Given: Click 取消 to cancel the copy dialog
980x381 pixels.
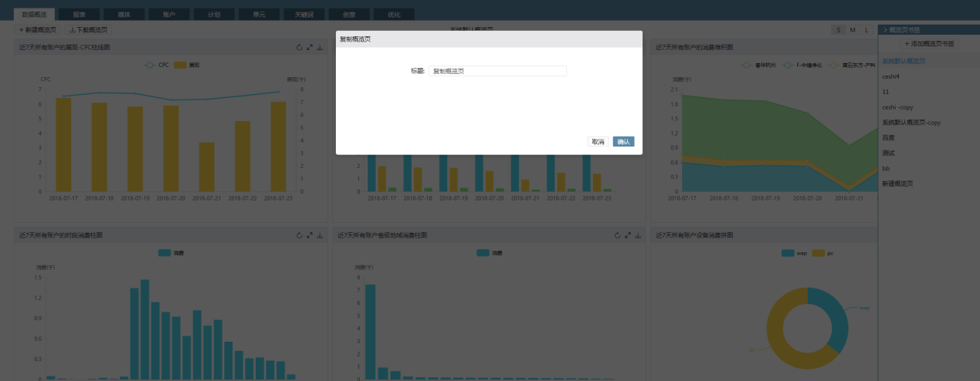Looking at the screenshot, I should (598, 142).
